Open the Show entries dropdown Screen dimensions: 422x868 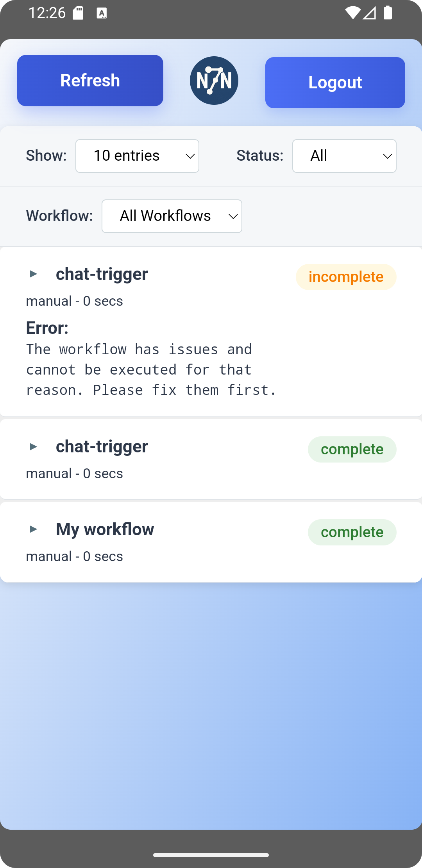137,156
